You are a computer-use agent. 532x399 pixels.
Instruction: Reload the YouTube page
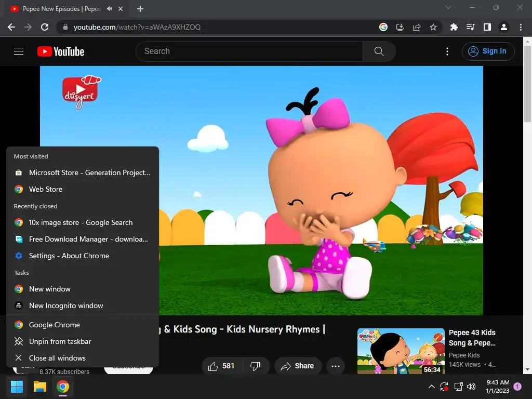(x=45, y=27)
